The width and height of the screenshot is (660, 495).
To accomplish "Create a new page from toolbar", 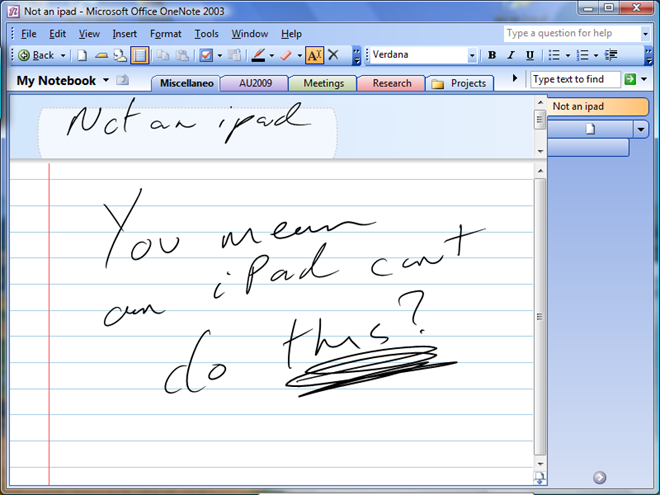I will click(83, 55).
